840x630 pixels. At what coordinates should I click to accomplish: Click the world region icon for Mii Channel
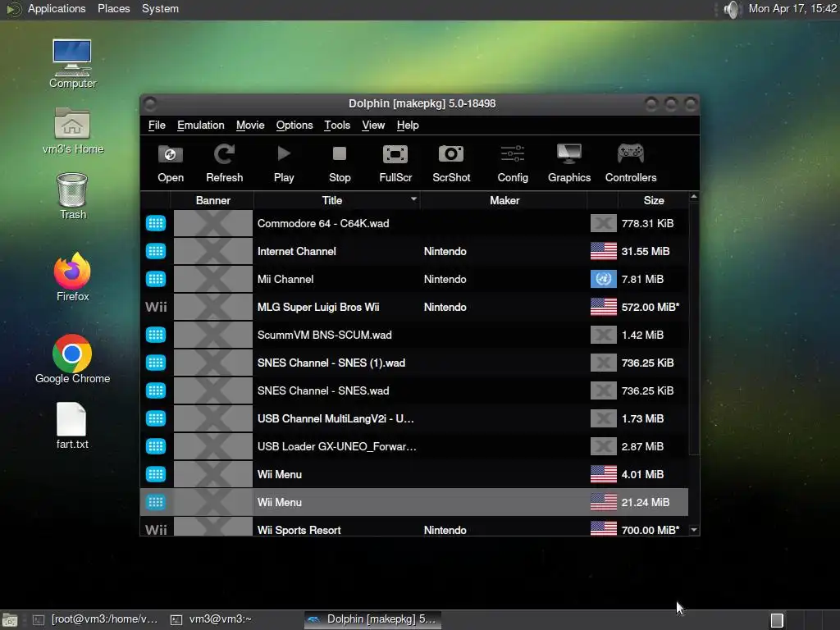[603, 279]
